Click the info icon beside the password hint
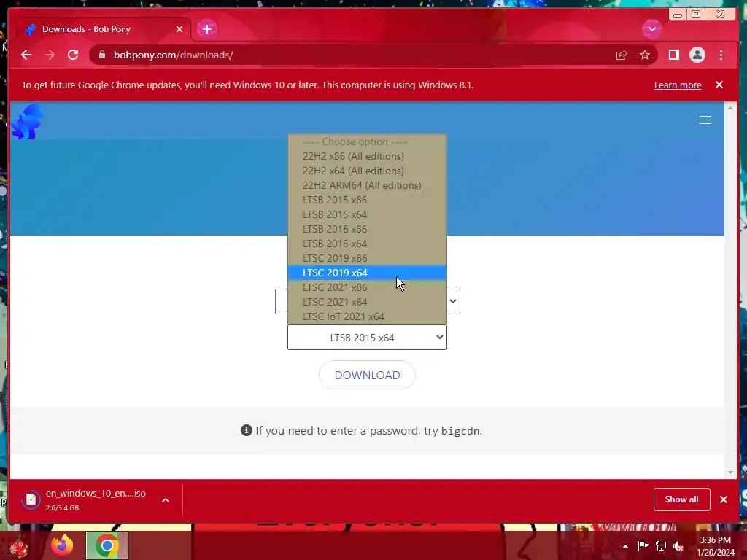This screenshot has height=560, width=747. 247,430
